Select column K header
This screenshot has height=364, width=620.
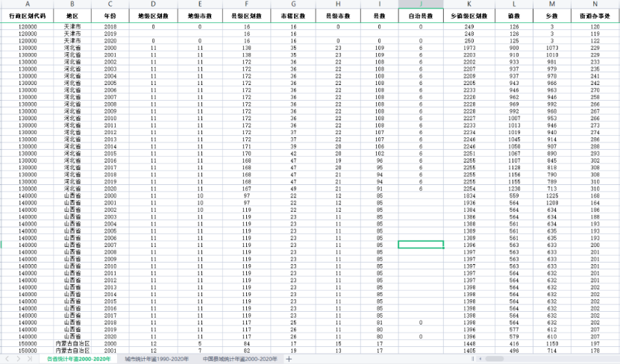tap(469, 4)
